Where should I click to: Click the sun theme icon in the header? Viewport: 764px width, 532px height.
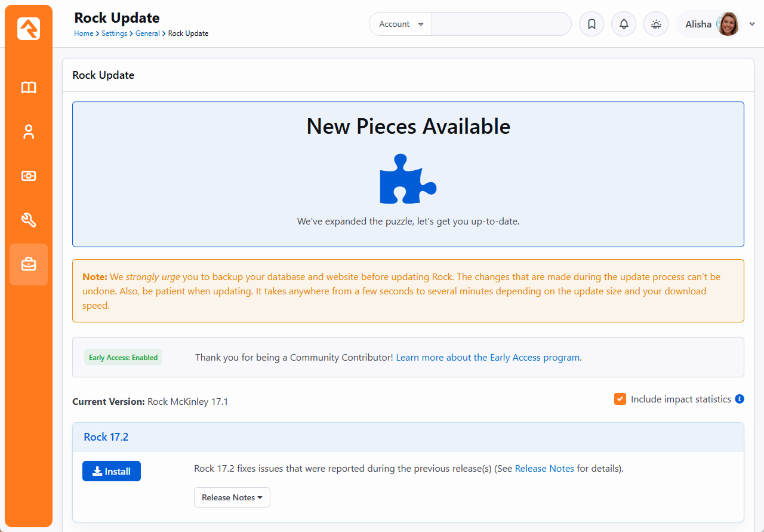click(656, 24)
